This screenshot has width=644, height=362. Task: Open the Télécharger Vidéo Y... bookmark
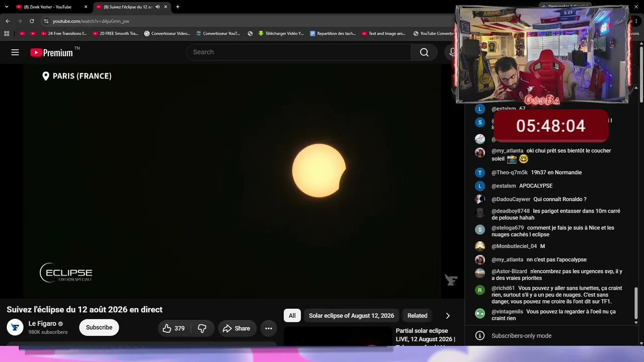281,34
